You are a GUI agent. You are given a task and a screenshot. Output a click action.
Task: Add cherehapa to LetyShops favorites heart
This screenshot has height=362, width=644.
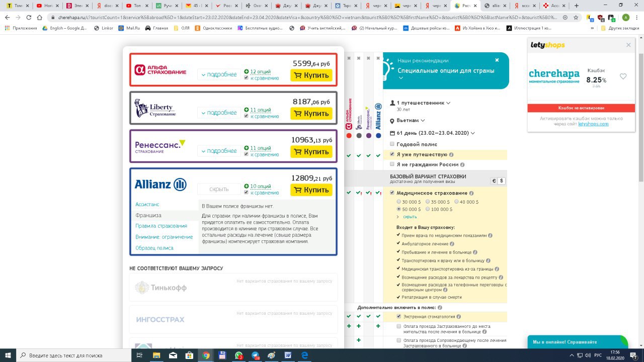pos(623,76)
